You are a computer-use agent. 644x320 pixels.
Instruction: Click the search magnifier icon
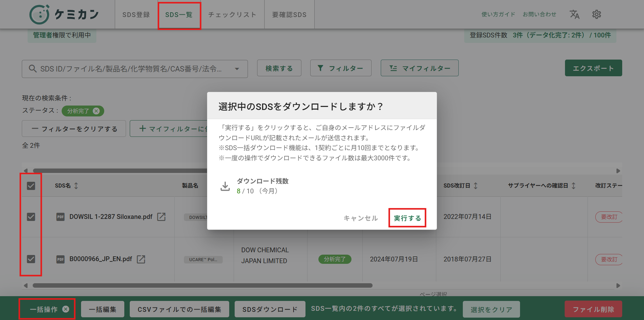(x=33, y=69)
